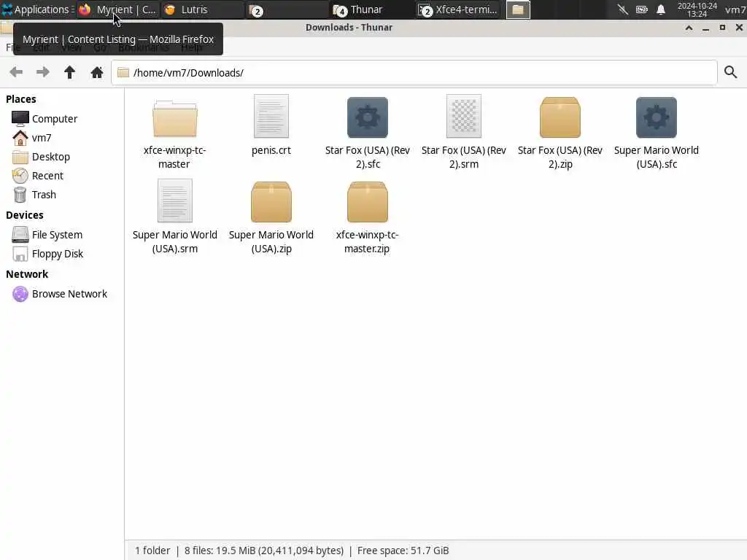This screenshot has height=560, width=747.
Task: Switch to the Thunar taskbar button
Action: pos(371,9)
